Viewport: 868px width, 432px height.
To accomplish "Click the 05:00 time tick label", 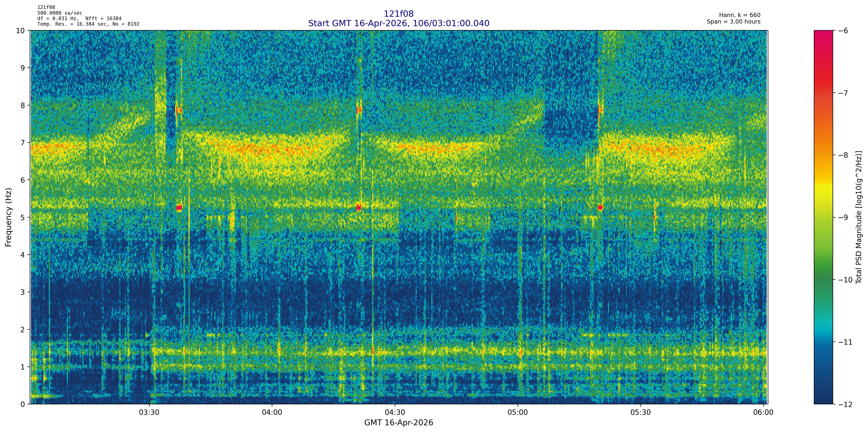I will [x=518, y=412].
